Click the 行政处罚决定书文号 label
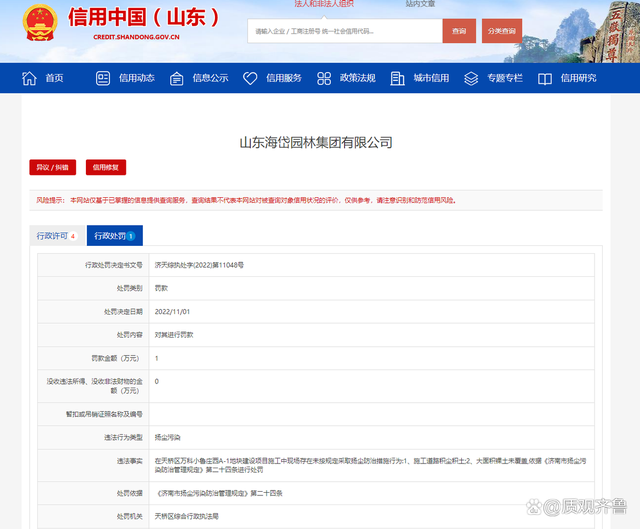 tap(114, 265)
